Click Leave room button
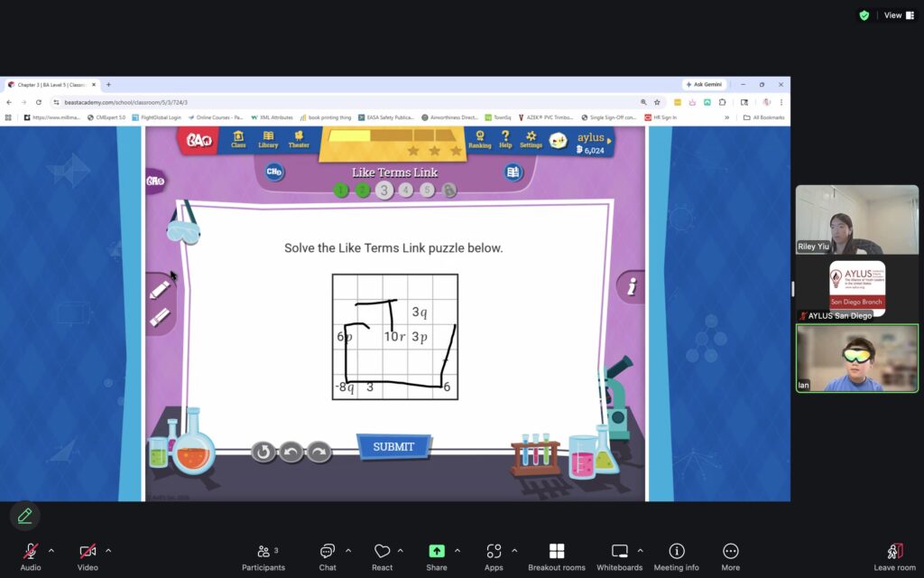924x578 pixels. pos(894,556)
